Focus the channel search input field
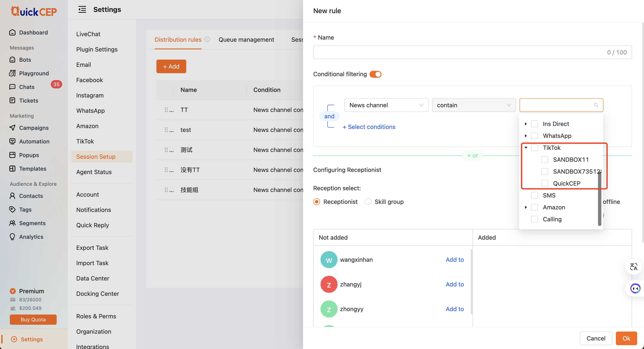 [x=561, y=105]
